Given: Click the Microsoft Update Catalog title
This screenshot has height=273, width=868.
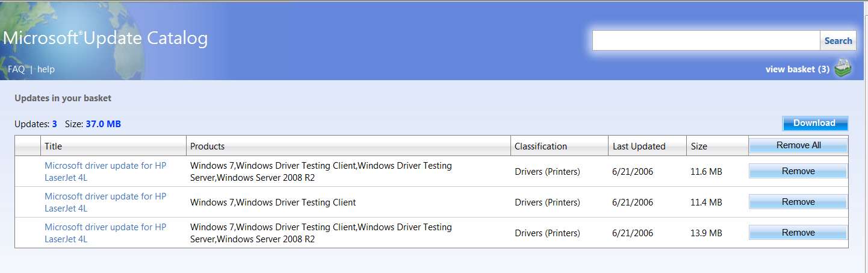Looking at the screenshot, I should pyautogui.click(x=105, y=39).
